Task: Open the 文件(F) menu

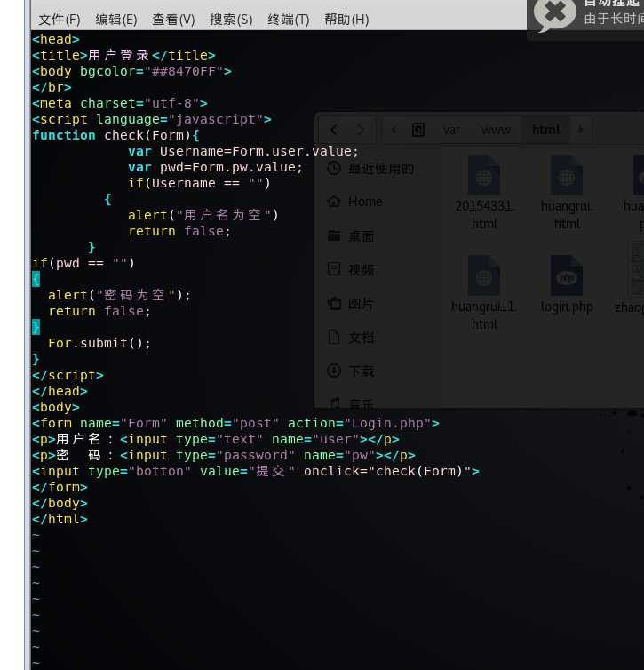Action: pos(60,20)
